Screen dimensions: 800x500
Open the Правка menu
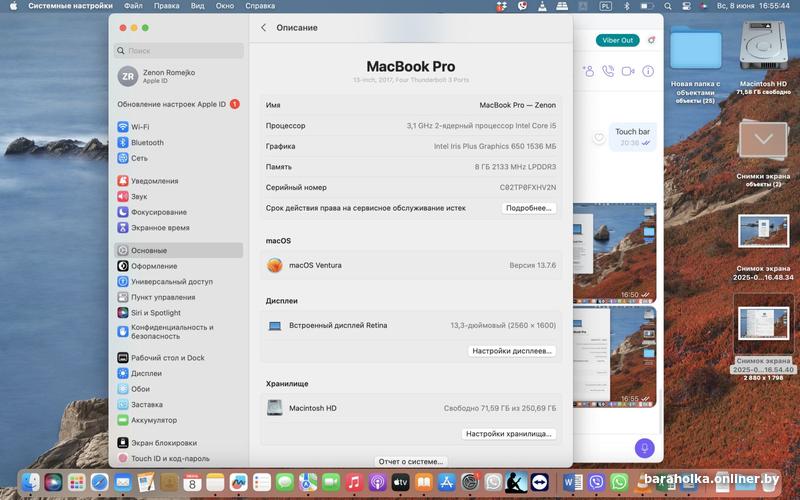pyautogui.click(x=166, y=6)
